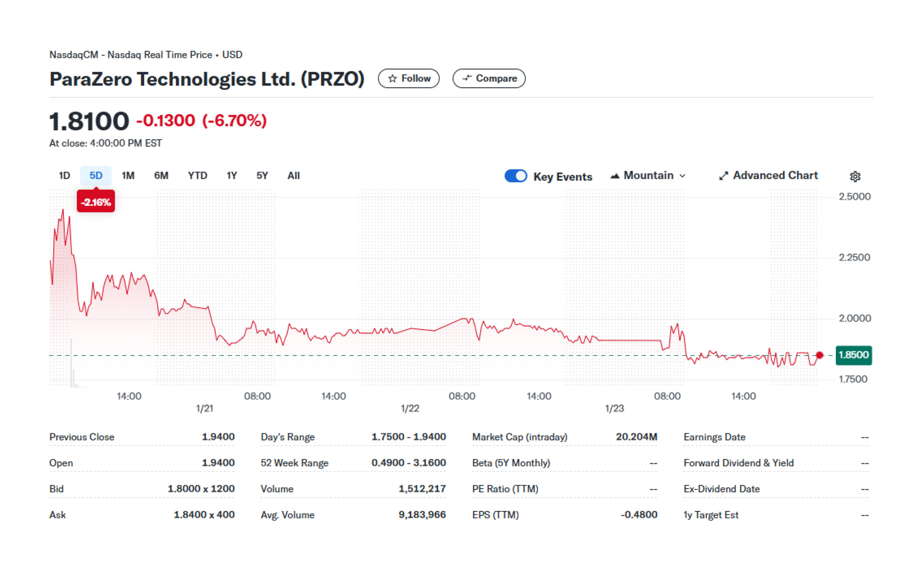
Task: Click the 2.2500 y-axis label
Action: (854, 258)
